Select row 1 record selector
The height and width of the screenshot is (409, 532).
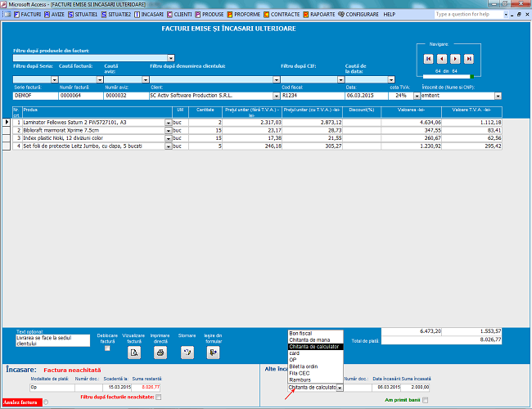[x=7, y=122]
